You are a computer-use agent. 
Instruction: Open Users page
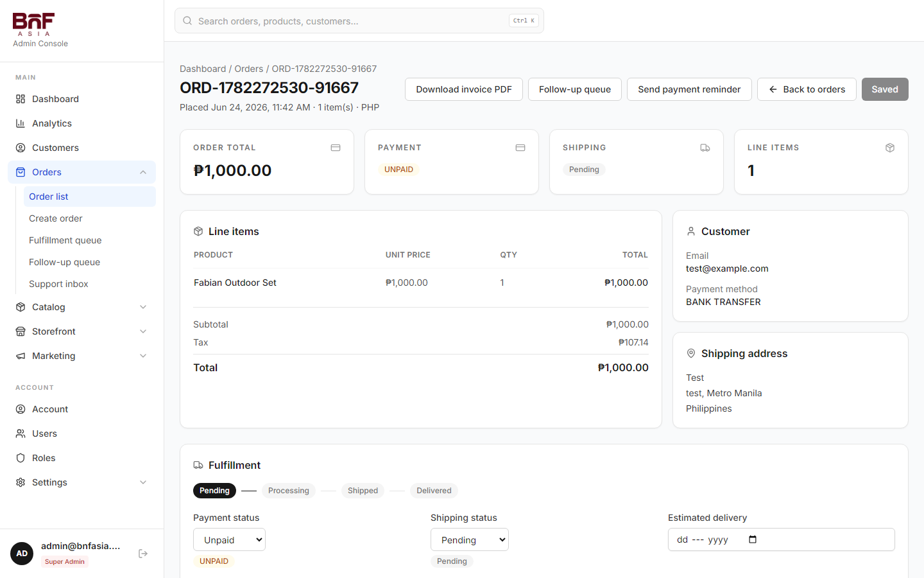(x=81, y=433)
